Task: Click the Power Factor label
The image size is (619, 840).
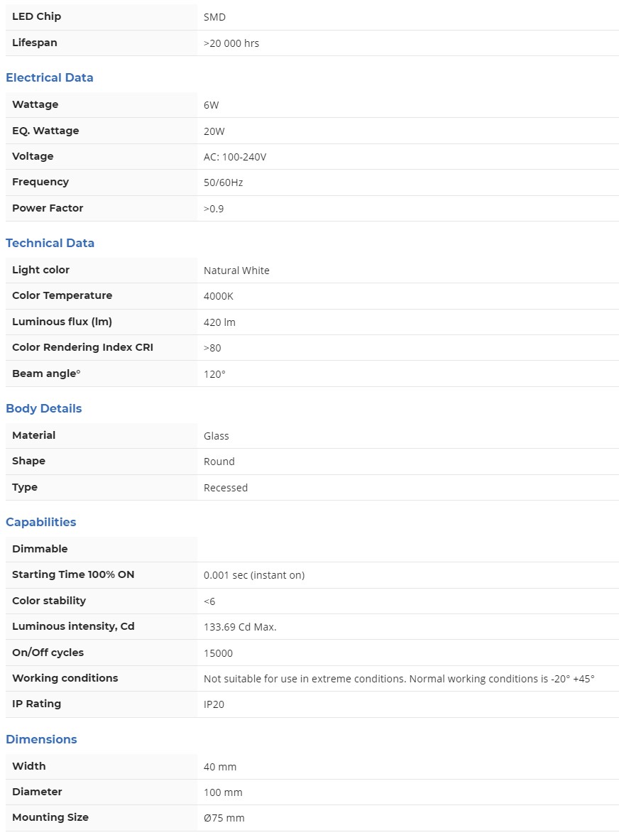Action: [48, 209]
